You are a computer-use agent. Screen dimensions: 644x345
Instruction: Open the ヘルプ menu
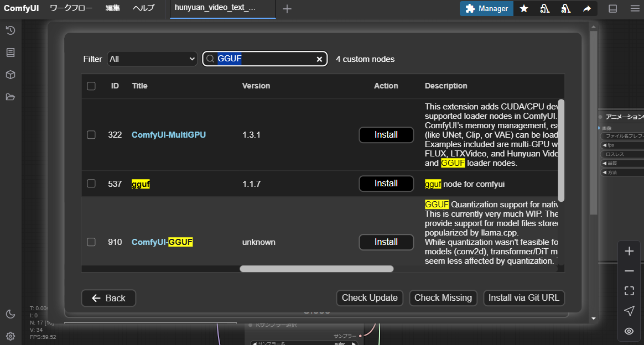(143, 8)
